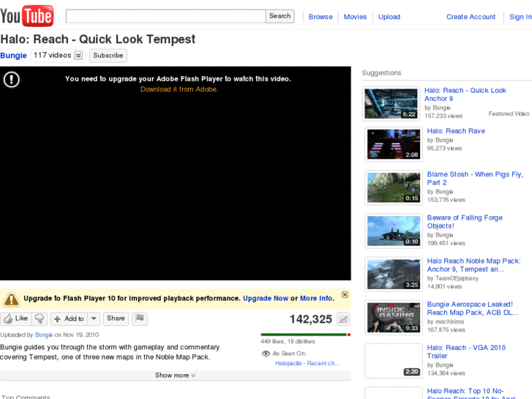Click the video title Halo: Reach - Quick Look Tempest
The height and width of the screenshot is (399, 532).
(x=98, y=40)
